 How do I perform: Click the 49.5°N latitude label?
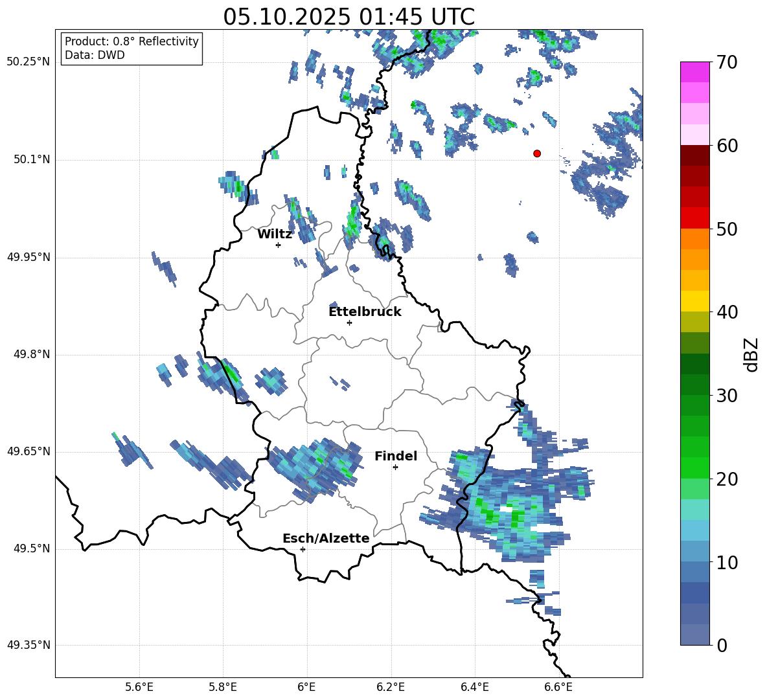(x=32, y=548)
